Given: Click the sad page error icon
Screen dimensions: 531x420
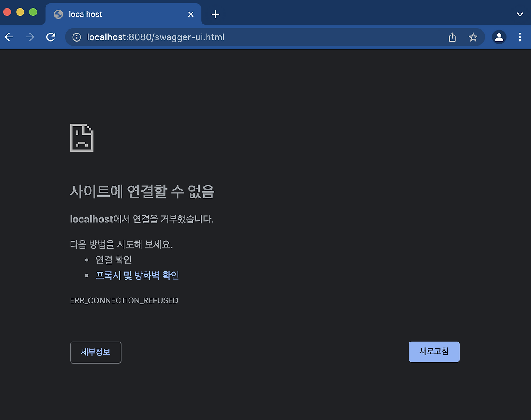Looking at the screenshot, I should [81, 138].
